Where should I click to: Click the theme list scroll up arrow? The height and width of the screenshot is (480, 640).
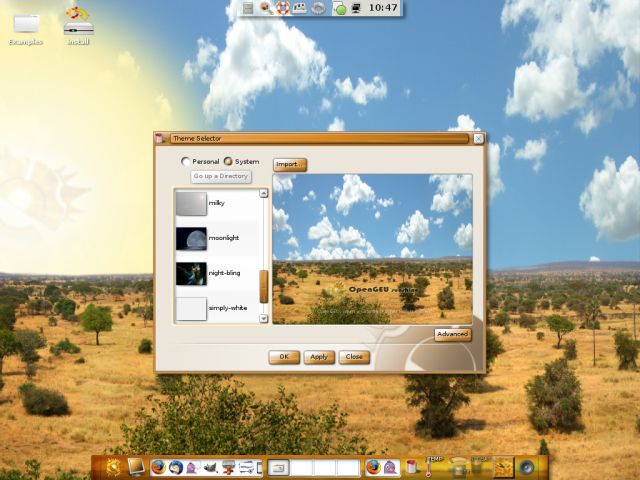pyautogui.click(x=264, y=193)
